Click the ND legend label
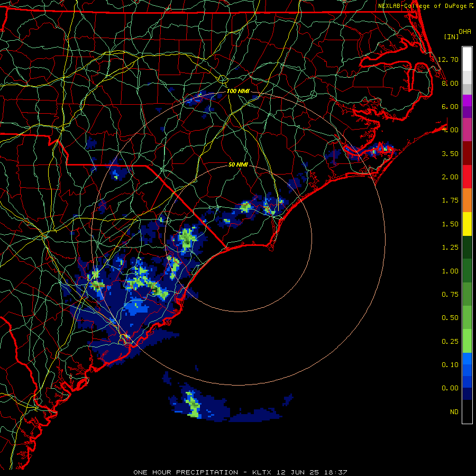Screen dimensions: 476x476 454,412
